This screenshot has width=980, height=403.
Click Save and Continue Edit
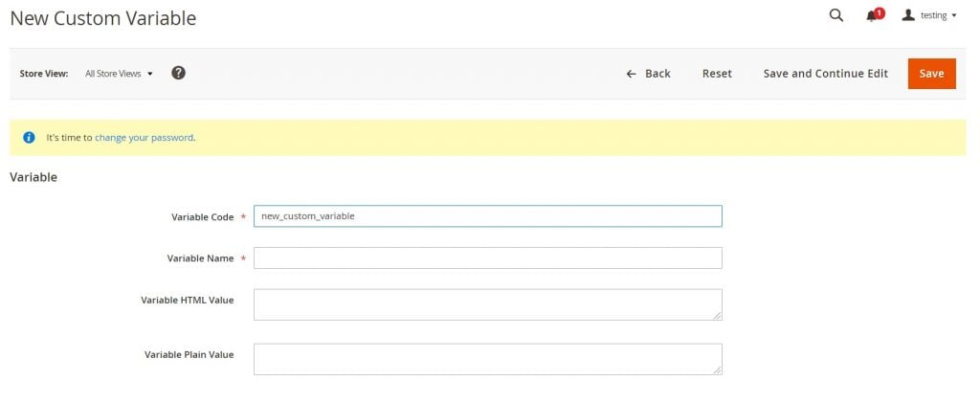tap(825, 74)
